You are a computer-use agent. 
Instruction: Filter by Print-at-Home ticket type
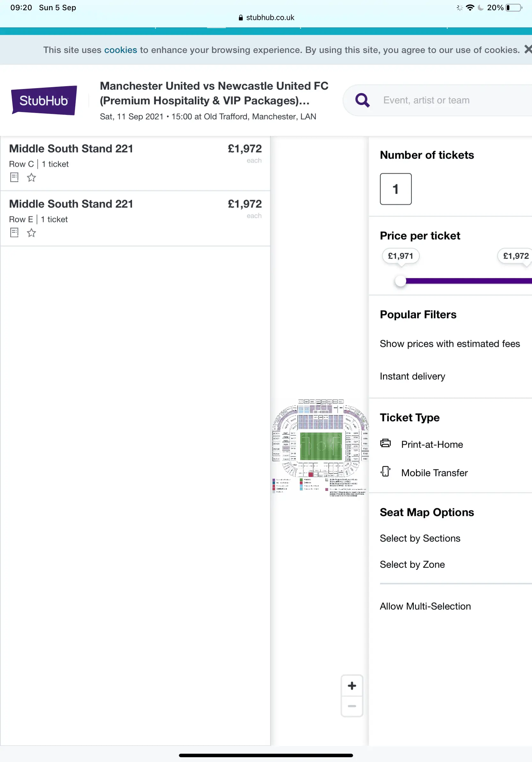click(432, 444)
